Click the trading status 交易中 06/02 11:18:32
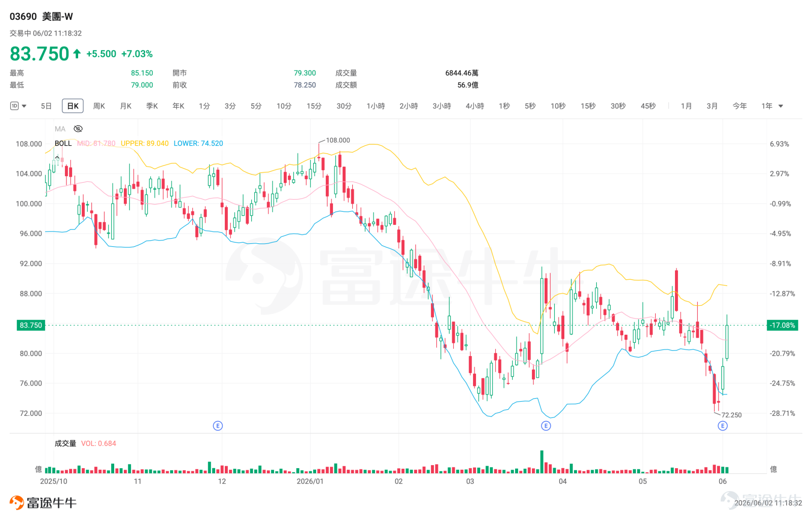 tap(46, 34)
